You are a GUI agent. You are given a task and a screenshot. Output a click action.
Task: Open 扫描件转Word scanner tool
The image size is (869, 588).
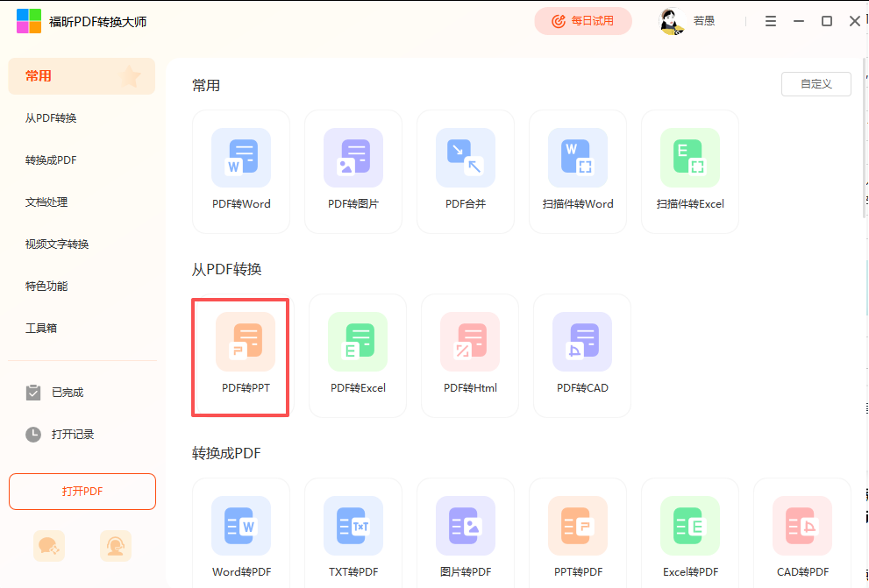point(578,171)
